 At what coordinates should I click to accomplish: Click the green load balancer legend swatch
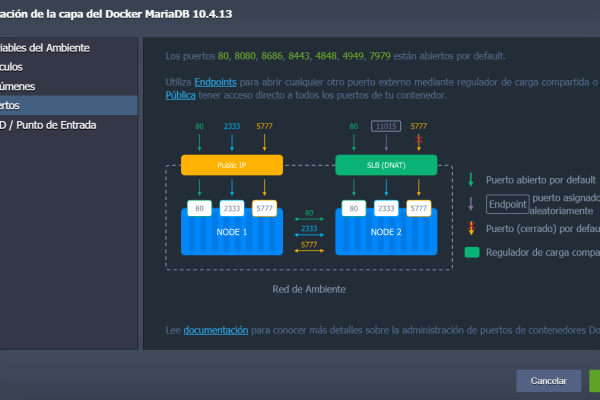(472, 252)
